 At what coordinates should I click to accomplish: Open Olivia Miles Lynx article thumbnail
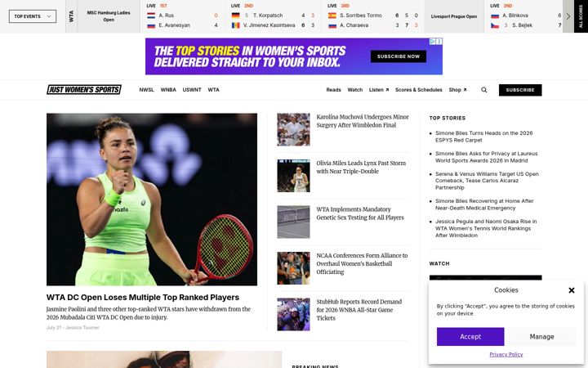[x=294, y=176]
